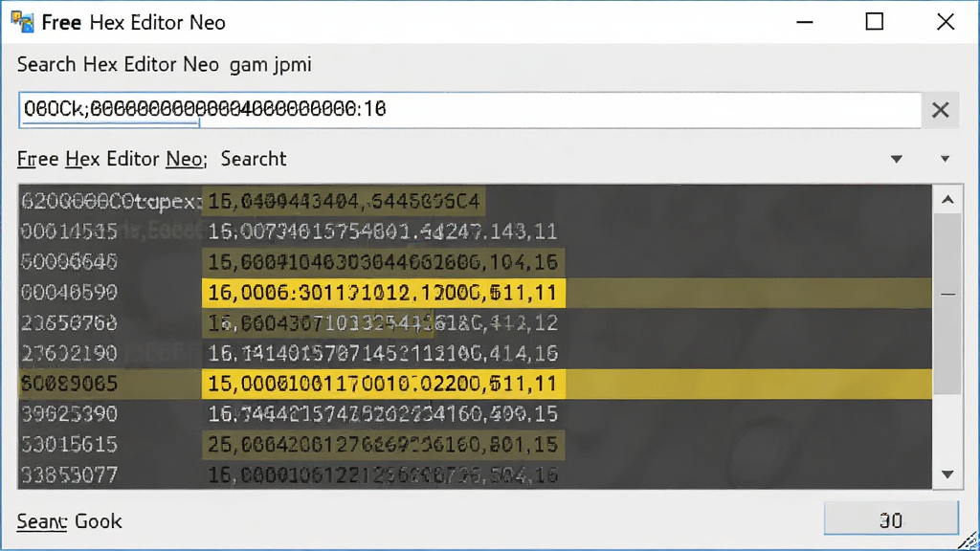Click the window resize grip icon
Viewport: 980px width, 551px height.
pos(969,540)
